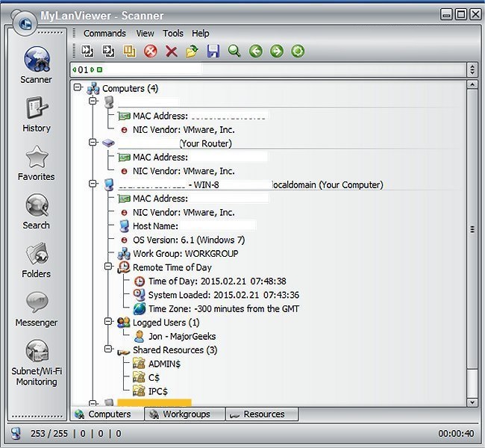This screenshot has height=448, width=485.
Task: Switch to the Resources tab
Action: (263, 414)
